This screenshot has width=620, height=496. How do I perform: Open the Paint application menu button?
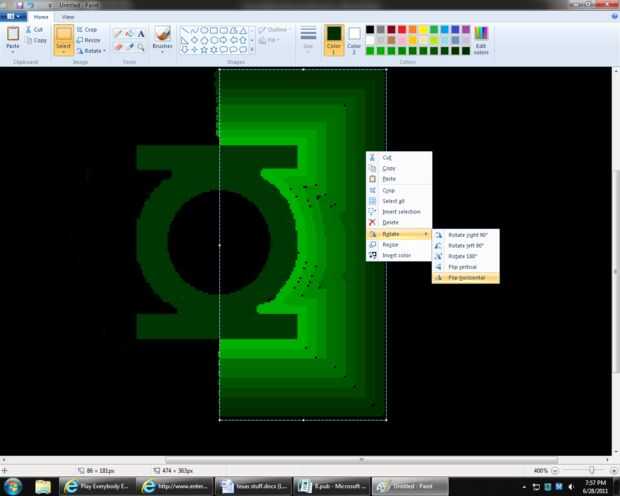pos(13,17)
